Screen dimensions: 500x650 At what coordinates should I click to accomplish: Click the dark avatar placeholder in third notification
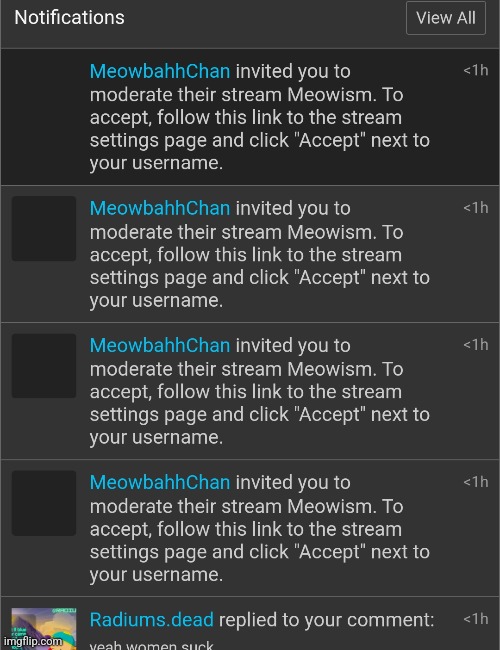44,366
